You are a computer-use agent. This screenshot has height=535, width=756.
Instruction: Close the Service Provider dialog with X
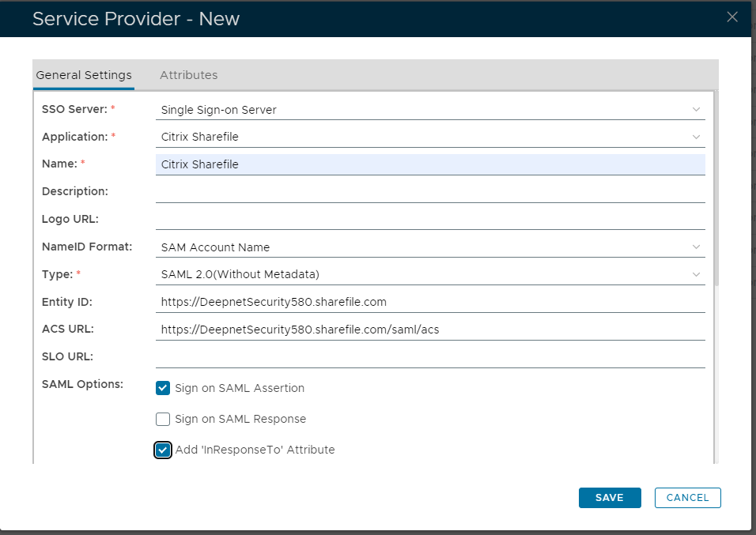(732, 17)
